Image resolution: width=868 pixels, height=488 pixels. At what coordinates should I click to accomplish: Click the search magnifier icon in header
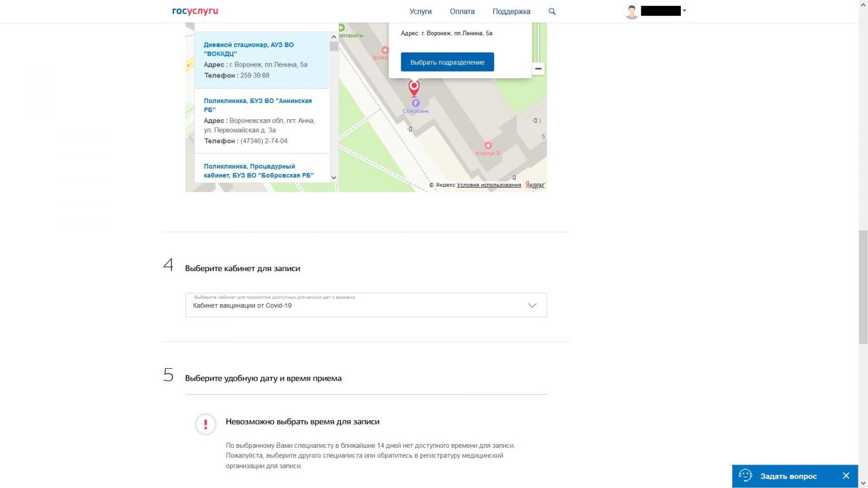pyautogui.click(x=552, y=11)
